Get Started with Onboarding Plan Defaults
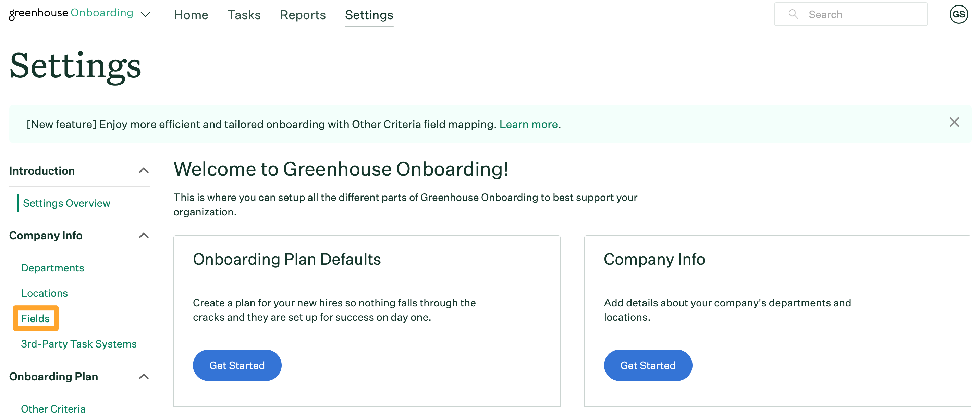The width and height of the screenshot is (980, 417). [x=237, y=365]
